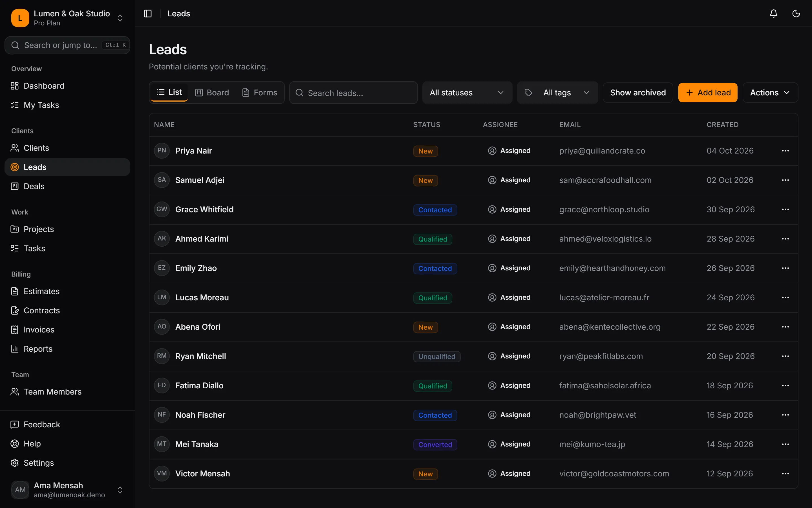The image size is (812, 508).
Task: Toggle Show archived leads
Action: click(637, 93)
